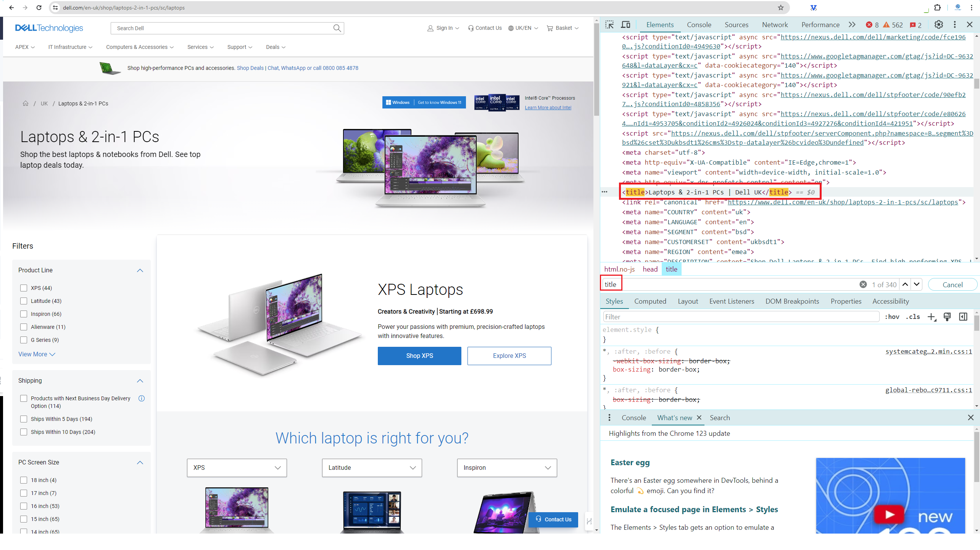Image resolution: width=980 pixels, height=550 pixels.
Task: Toggle computed styles sidebar icon
Action: tap(963, 317)
